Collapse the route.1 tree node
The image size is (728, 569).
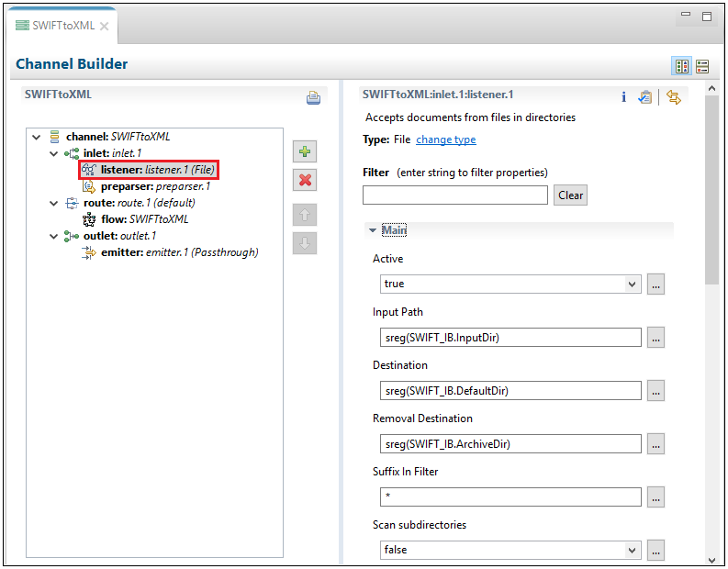(54, 204)
